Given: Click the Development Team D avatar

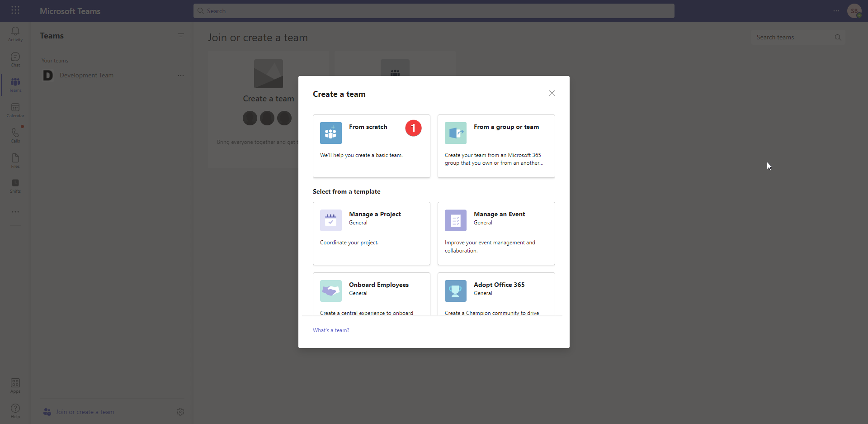Looking at the screenshot, I should 48,76.
